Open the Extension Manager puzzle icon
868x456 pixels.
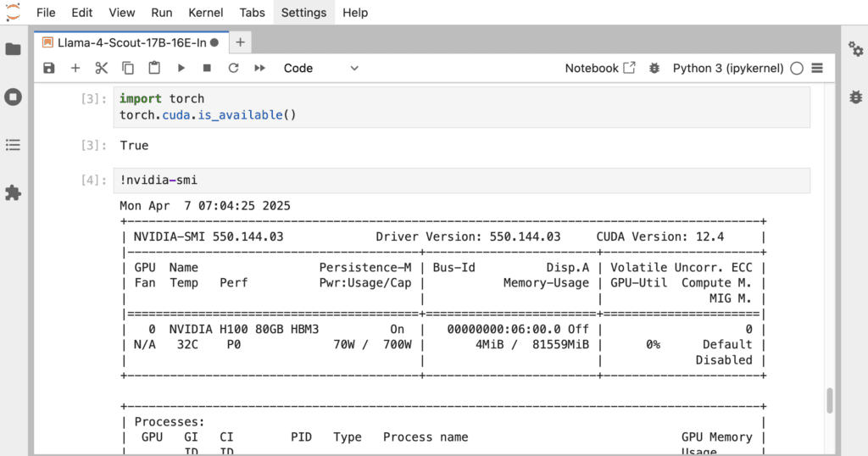pyautogui.click(x=14, y=192)
